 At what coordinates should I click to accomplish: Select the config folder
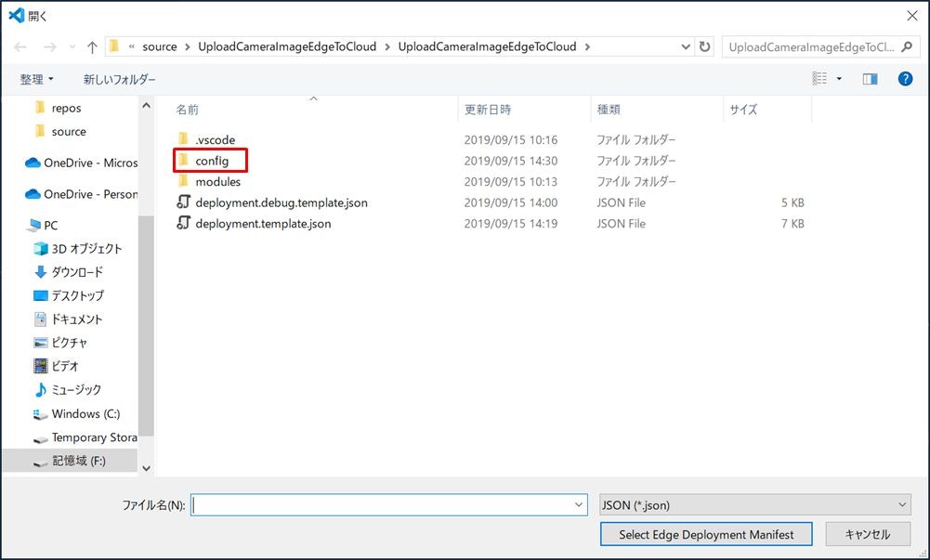tap(212, 161)
